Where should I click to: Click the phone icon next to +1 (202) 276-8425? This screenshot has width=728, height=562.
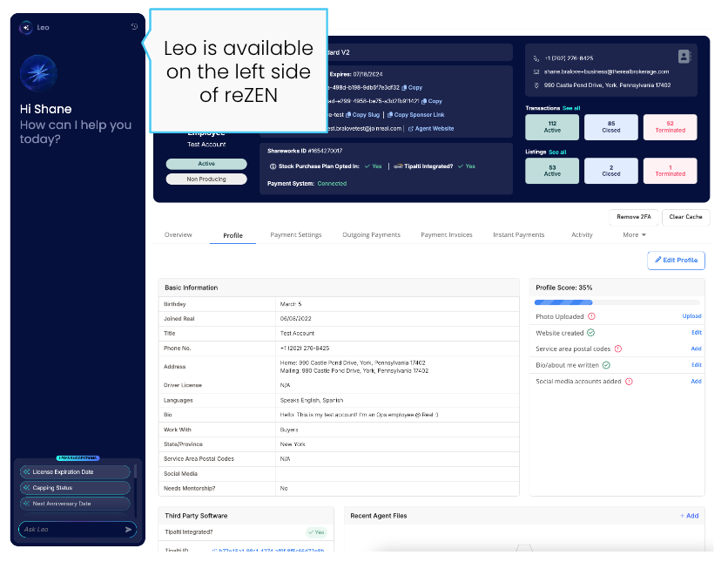[536, 58]
